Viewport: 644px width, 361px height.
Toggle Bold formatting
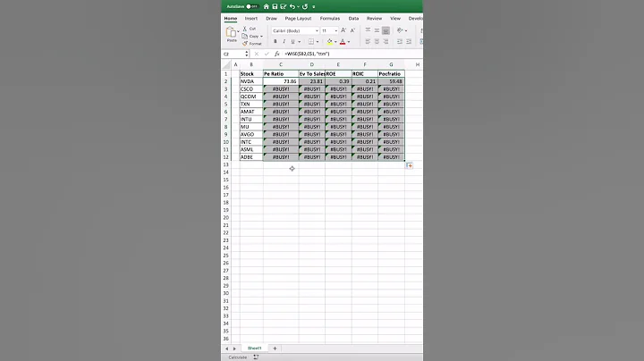pos(275,41)
